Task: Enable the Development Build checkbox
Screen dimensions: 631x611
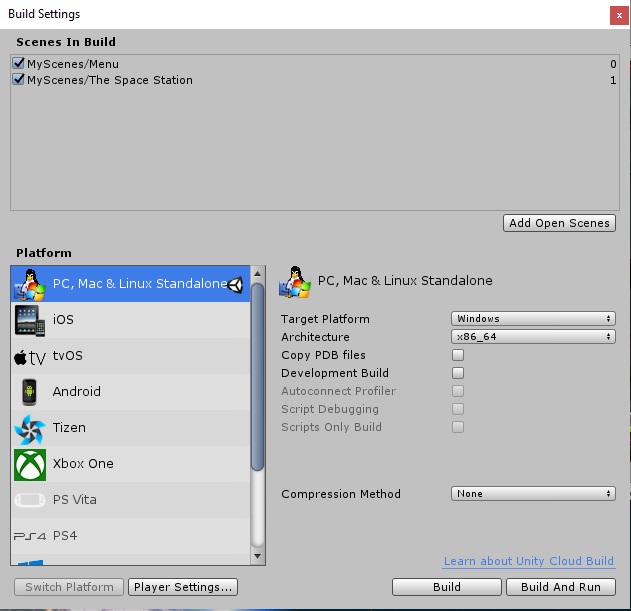Action: [458, 373]
